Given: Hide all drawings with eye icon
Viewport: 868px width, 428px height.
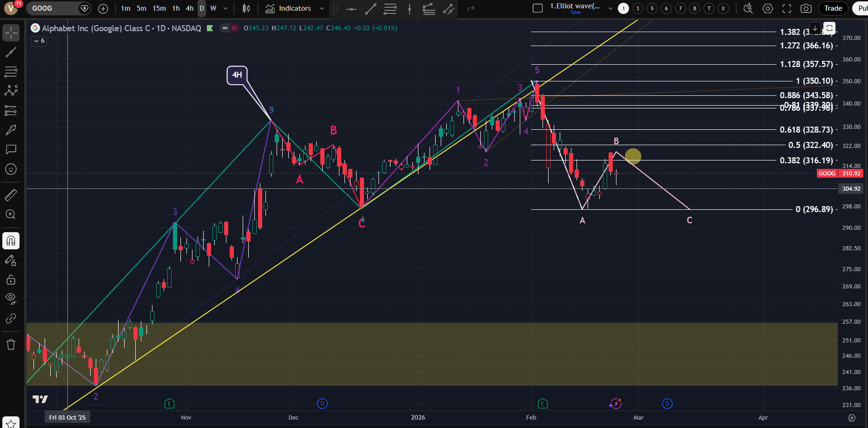Looking at the screenshot, I should coord(11,298).
